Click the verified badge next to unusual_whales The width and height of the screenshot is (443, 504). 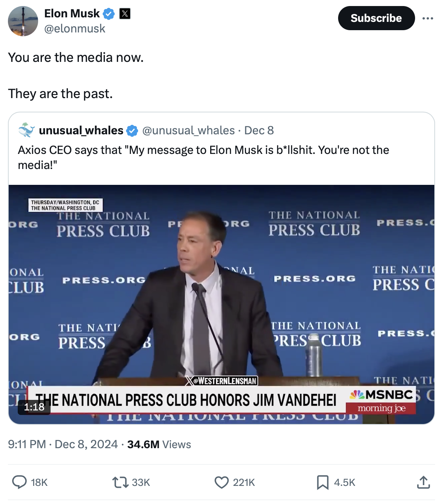pos(132,131)
